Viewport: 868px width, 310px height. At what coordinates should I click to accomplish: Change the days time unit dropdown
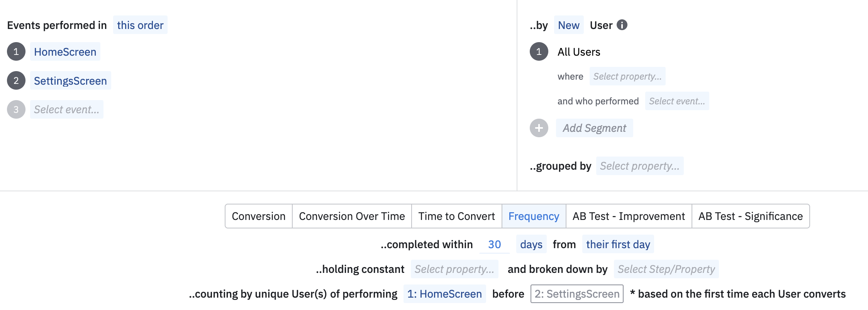point(531,244)
